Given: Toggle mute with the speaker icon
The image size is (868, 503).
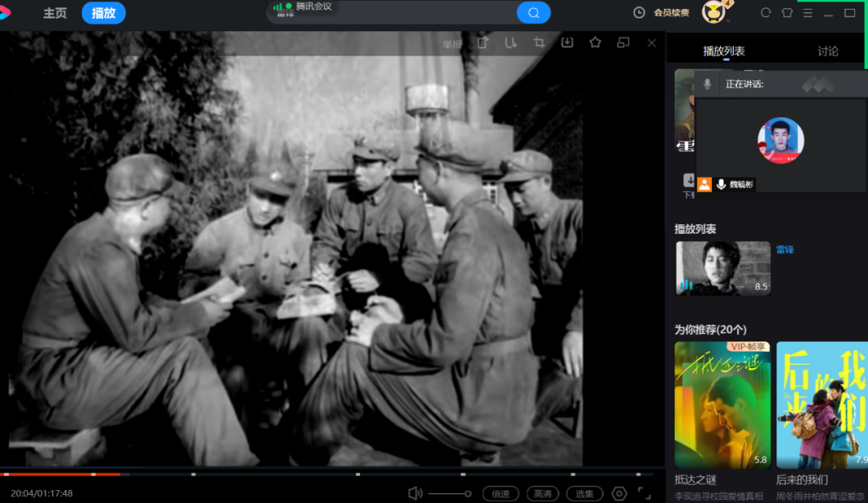Looking at the screenshot, I should 415,493.
